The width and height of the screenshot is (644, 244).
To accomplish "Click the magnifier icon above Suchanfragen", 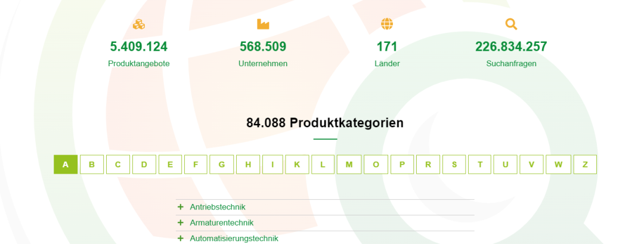I will [511, 24].
